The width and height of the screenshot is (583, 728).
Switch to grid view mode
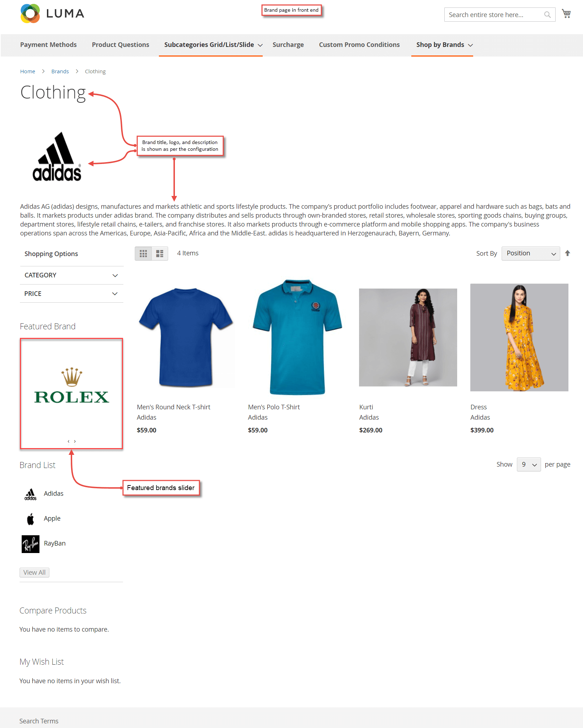(143, 254)
